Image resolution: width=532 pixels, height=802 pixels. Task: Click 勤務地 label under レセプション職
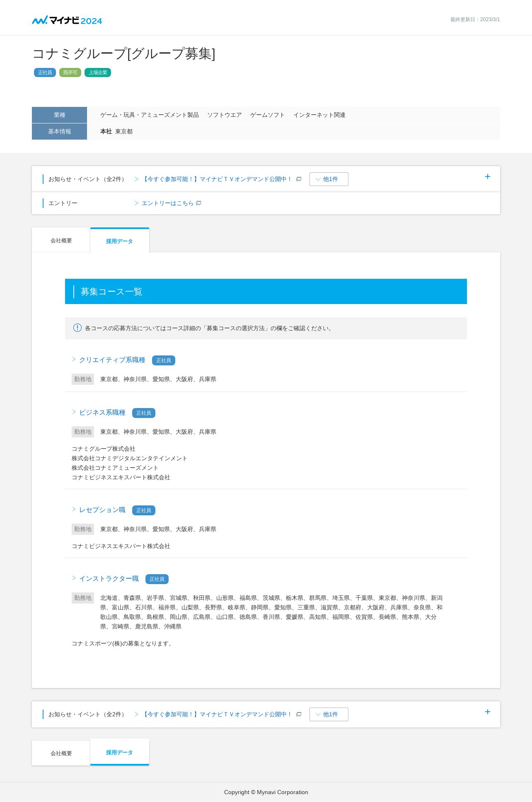83,529
